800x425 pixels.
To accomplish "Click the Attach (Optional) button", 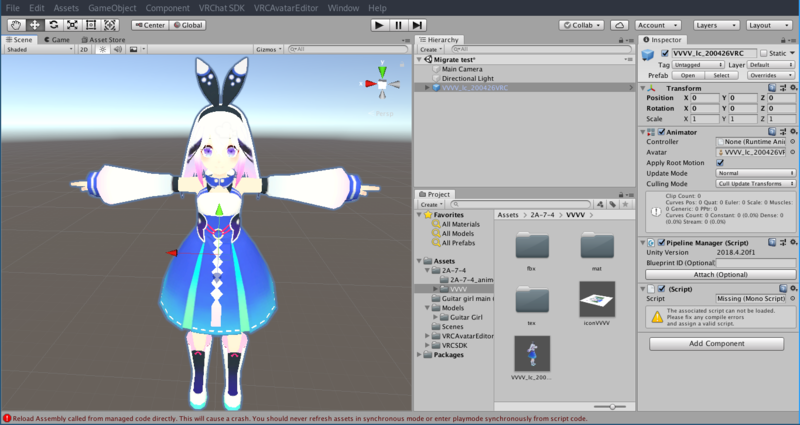I will pos(720,274).
